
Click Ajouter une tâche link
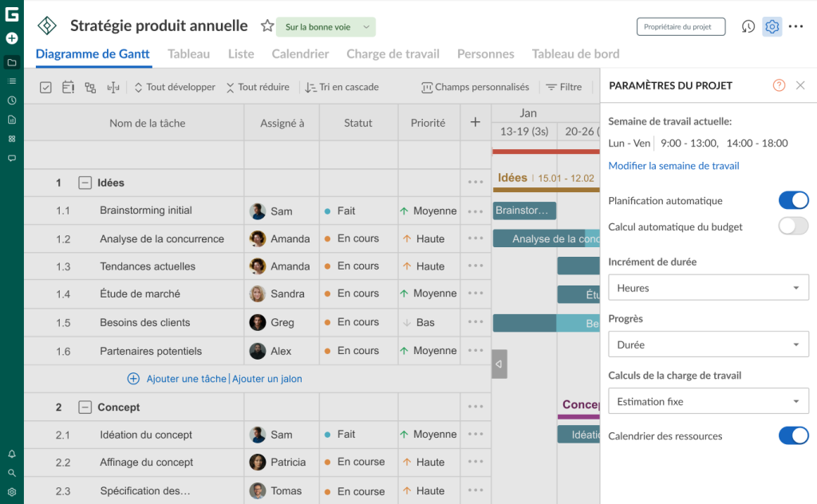pyautogui.click(x=186, y=379)
